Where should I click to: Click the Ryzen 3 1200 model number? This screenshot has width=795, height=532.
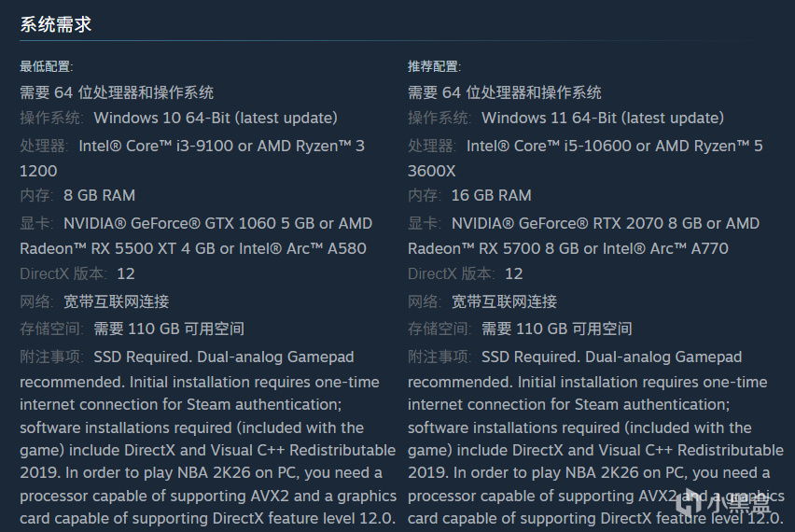[x=38, y=171]
